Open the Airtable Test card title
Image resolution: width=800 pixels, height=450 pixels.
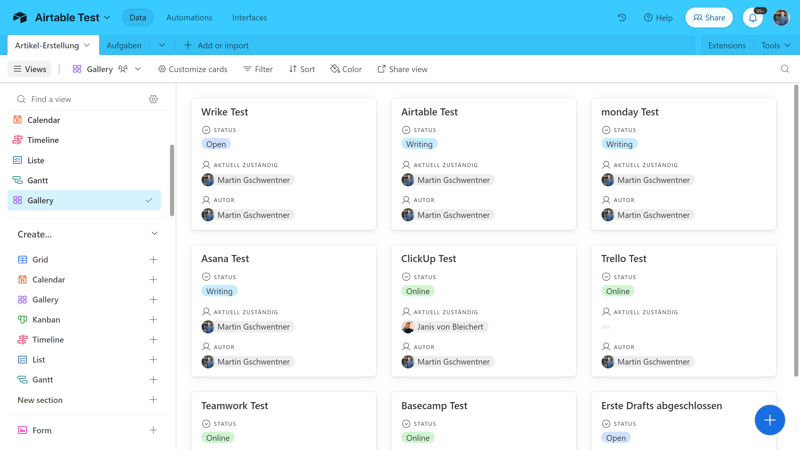click(x=429, y=112)
